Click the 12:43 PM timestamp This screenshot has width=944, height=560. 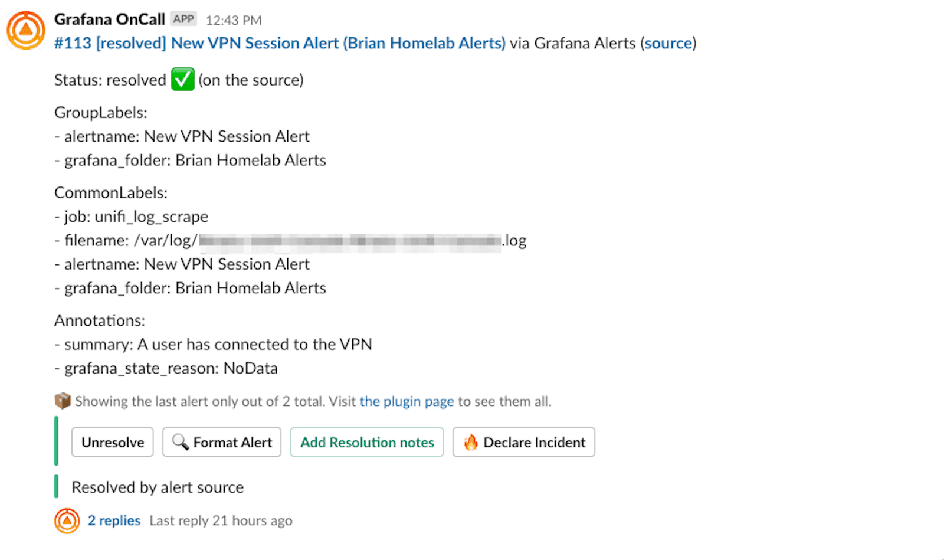point(233,19)
